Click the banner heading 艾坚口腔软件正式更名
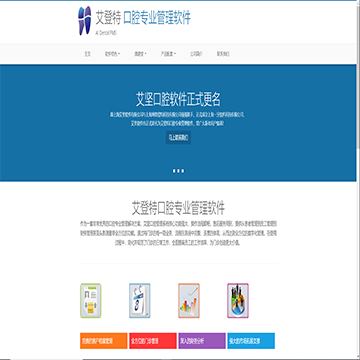The height and width of the screenshot is (360, 360). tap(178, 99)
